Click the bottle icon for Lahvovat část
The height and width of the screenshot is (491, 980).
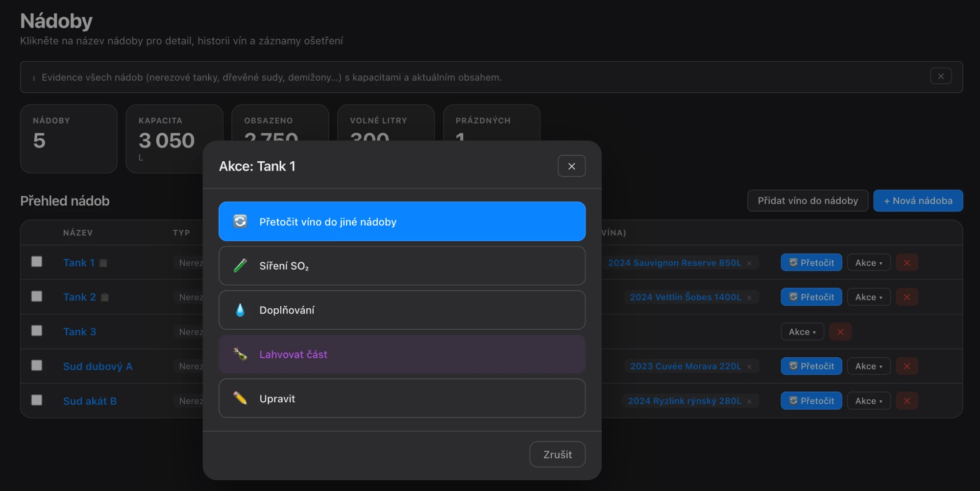(240, 354)
